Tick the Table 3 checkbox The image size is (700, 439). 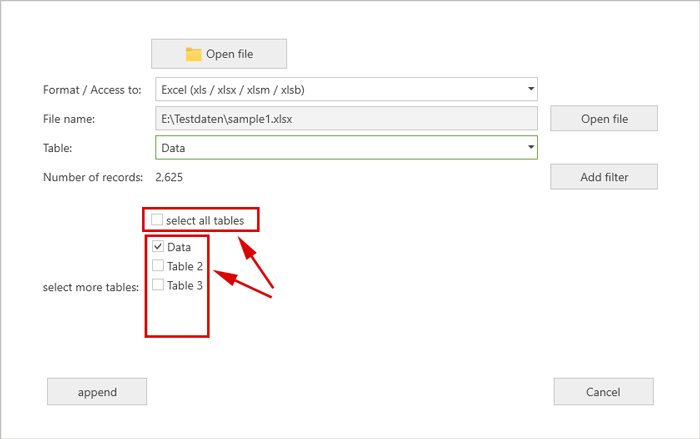(x=158, y=285)
